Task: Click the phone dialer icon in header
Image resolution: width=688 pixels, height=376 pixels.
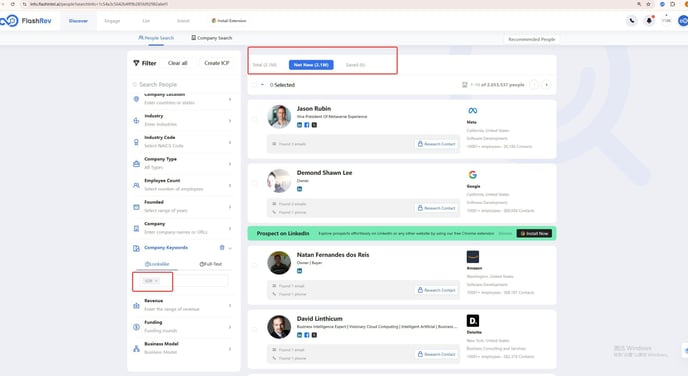Action: point(631,21)
